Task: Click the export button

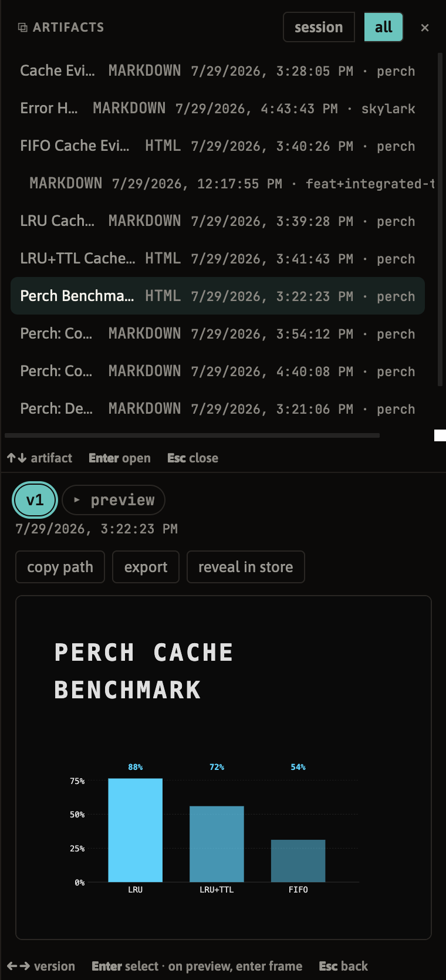Action: [x=146, y=567]
